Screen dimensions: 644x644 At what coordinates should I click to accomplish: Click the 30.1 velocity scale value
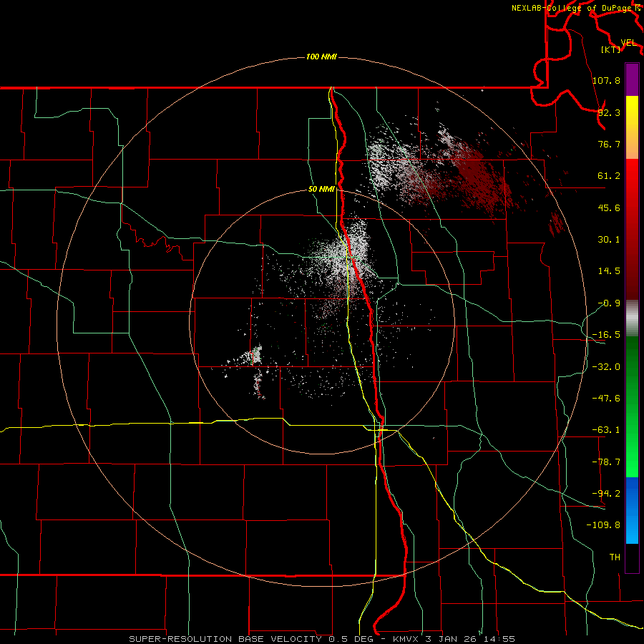609,240
